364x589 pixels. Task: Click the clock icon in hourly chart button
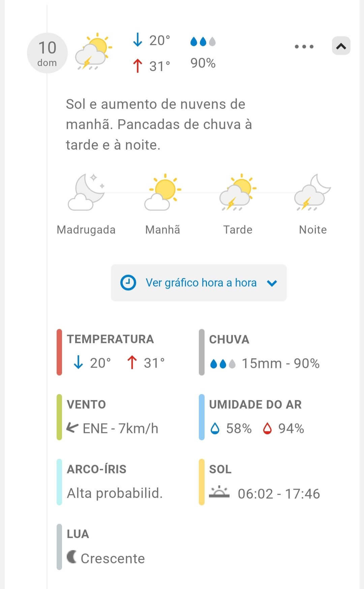click(x=128, y=283)
